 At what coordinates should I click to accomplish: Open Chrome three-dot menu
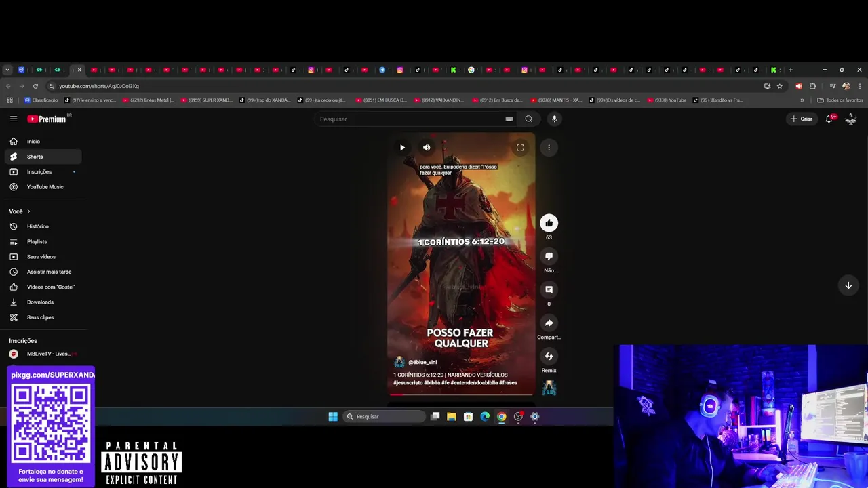[860, 86]
